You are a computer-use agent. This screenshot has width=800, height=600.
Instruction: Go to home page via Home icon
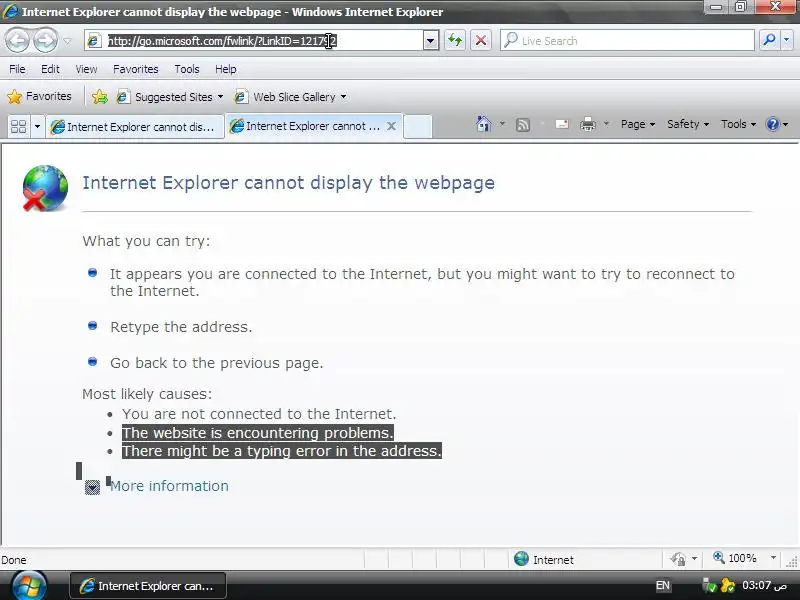[x=484, y=124]
